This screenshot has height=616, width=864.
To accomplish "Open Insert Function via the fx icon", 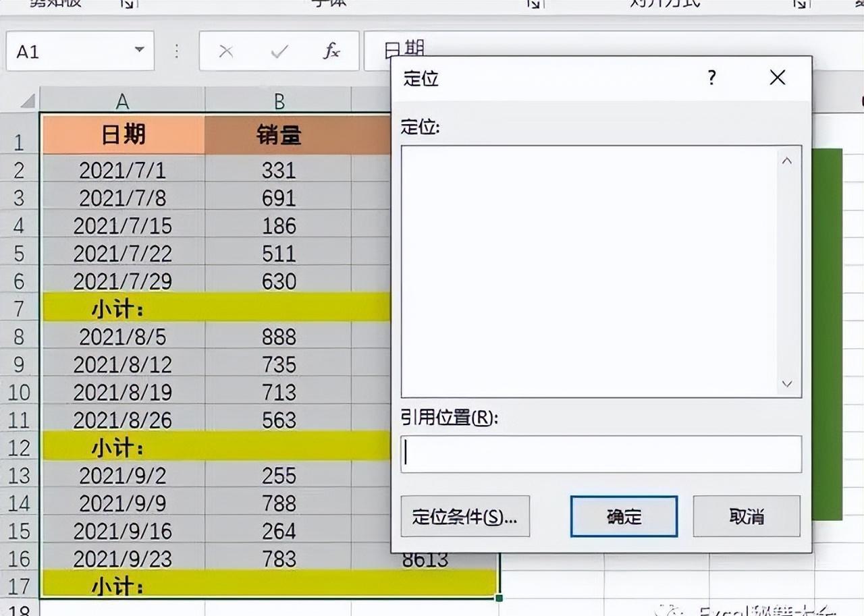I will pyautogui.click(x=331, y=51).
